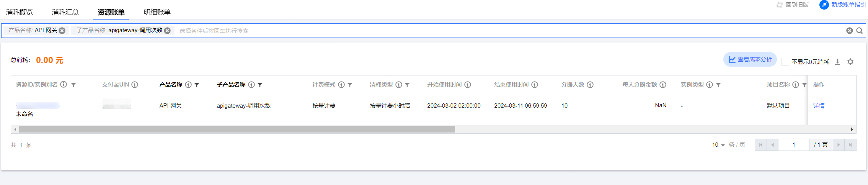The image size is (868, 185).
Task: Show info icon for 结束使用时间 column
Action: pos(535,85)
